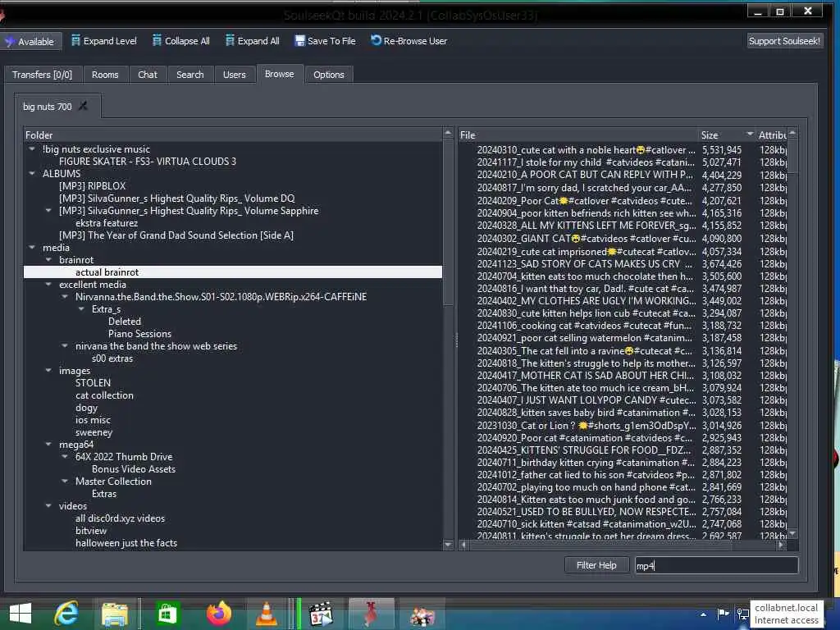The height and width of the screenshot is (630, 840).
Task: Open the Transfers [0/0] tab
Action: (43, 75)
